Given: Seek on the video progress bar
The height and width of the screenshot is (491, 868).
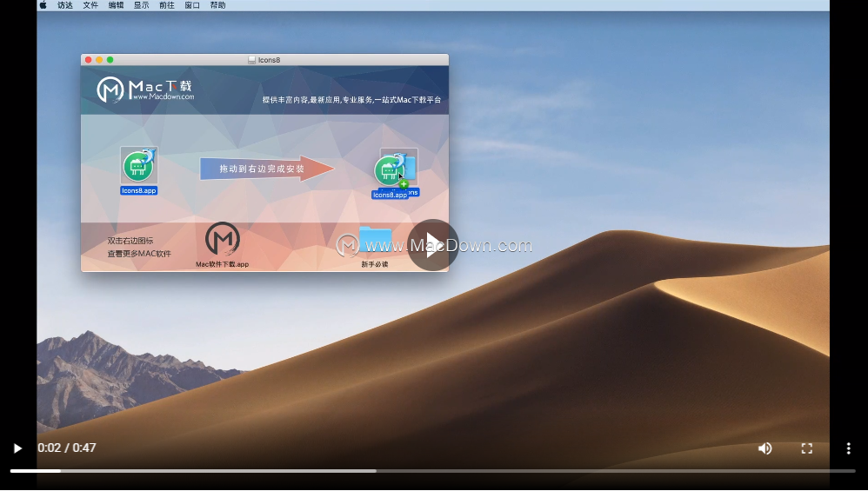Looking at the screenshot, I should click(433, 471).
